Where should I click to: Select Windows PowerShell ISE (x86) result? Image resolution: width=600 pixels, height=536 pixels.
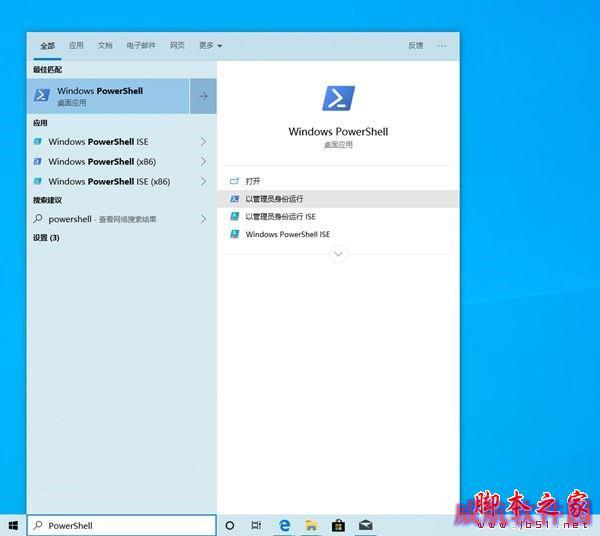point(122,181)
